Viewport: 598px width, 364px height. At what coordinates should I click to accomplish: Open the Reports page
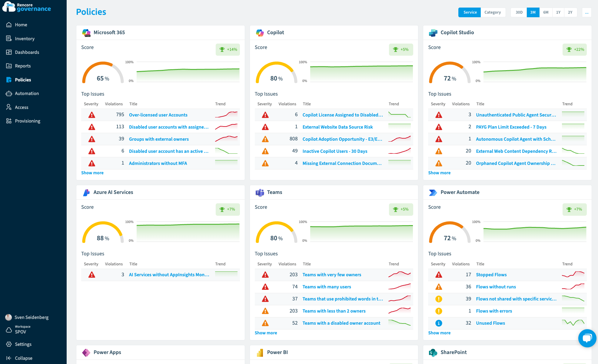click(x=23, y=66)
